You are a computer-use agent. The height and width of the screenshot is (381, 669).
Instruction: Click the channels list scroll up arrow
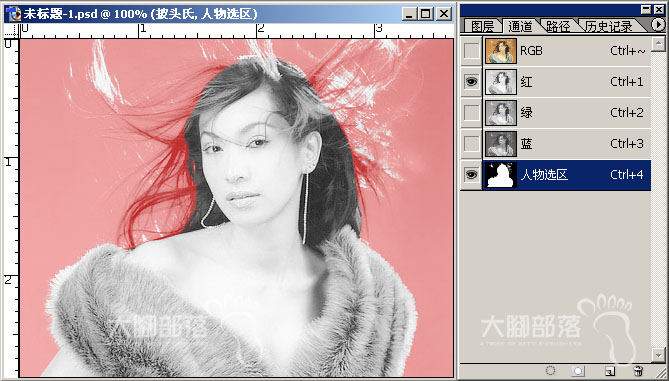(x=657, y=43)
